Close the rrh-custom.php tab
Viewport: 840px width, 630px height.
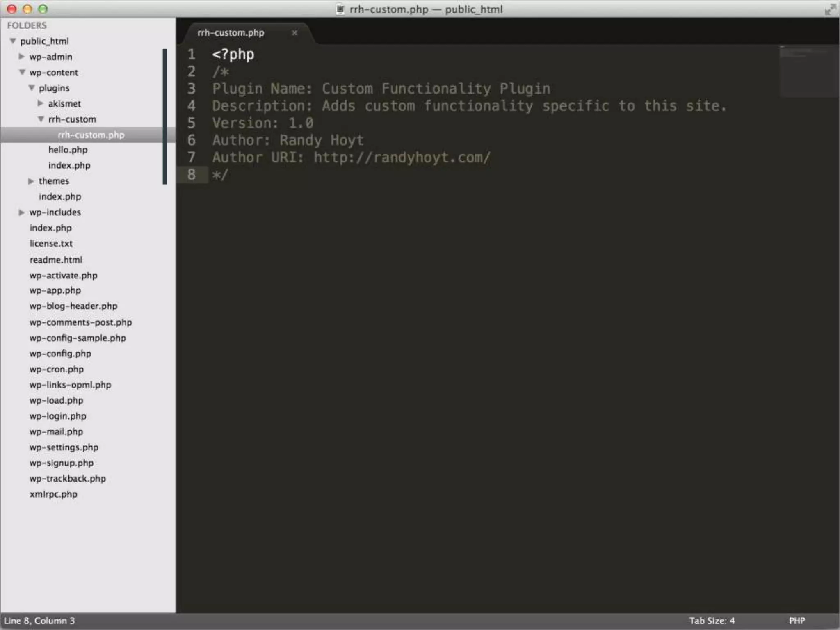click(294, 33)
